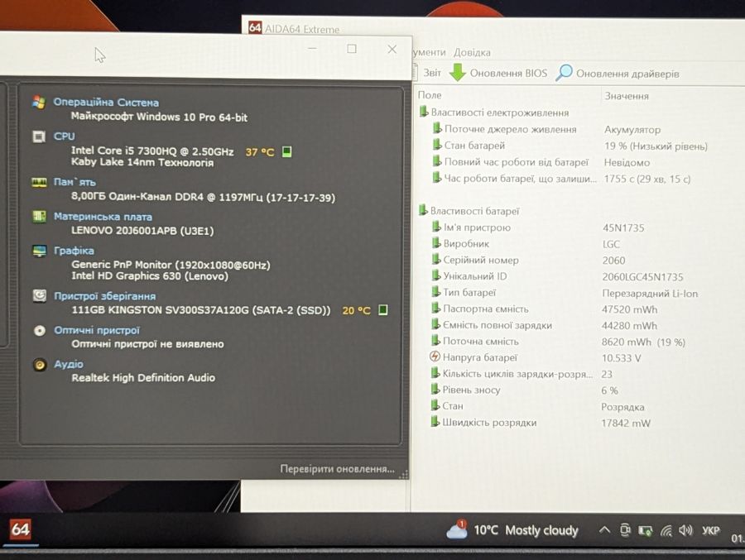The height and width of the screenshot is (560, 745).
Task: Open the Аудіо section link
Action: (69, 364)
